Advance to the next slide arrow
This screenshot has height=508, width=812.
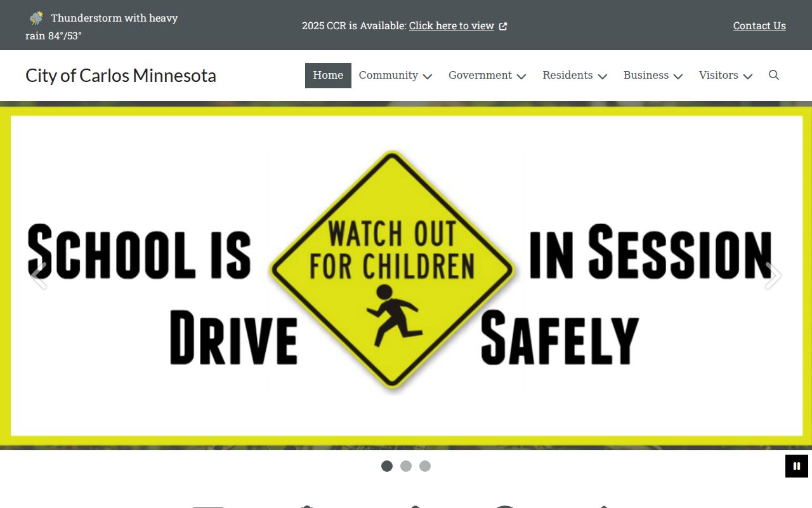click(773, 276)
